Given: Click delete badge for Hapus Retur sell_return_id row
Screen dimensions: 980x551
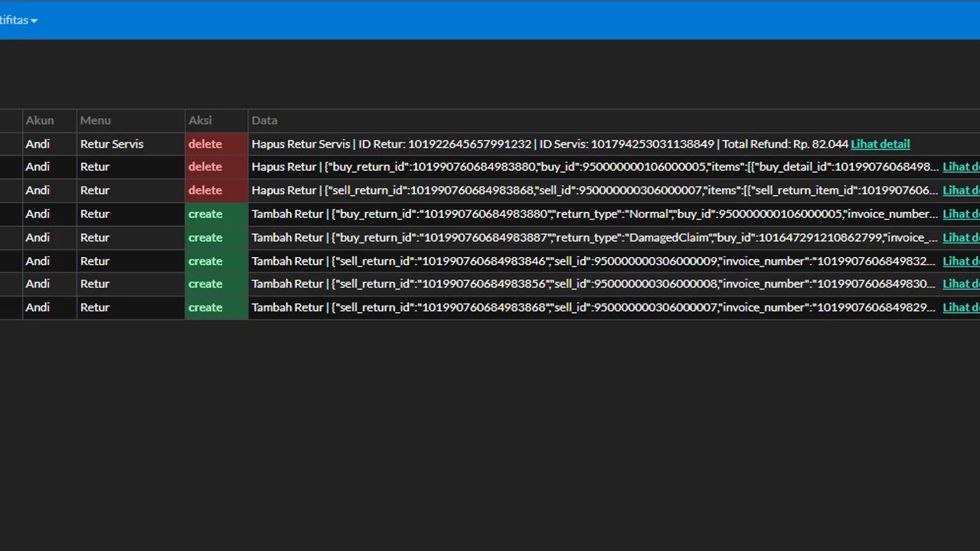Looking at the screenshot, I should tap(217, 190).
